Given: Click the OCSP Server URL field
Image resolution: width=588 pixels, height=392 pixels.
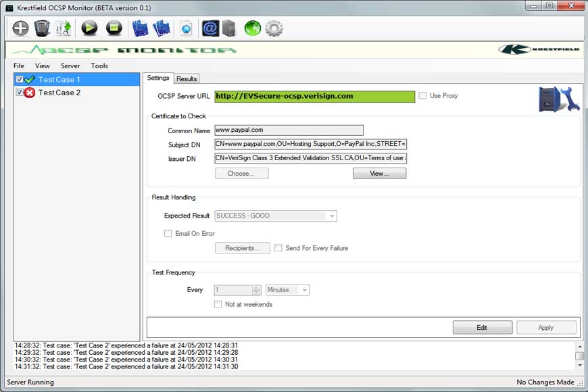Looking at the screenshot, I should pos(315,97).
